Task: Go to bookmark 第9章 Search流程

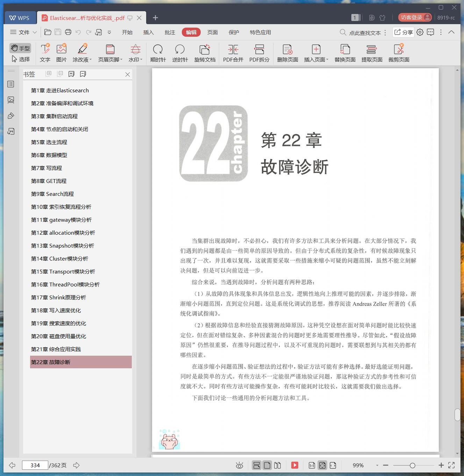Action: (52, 194)
